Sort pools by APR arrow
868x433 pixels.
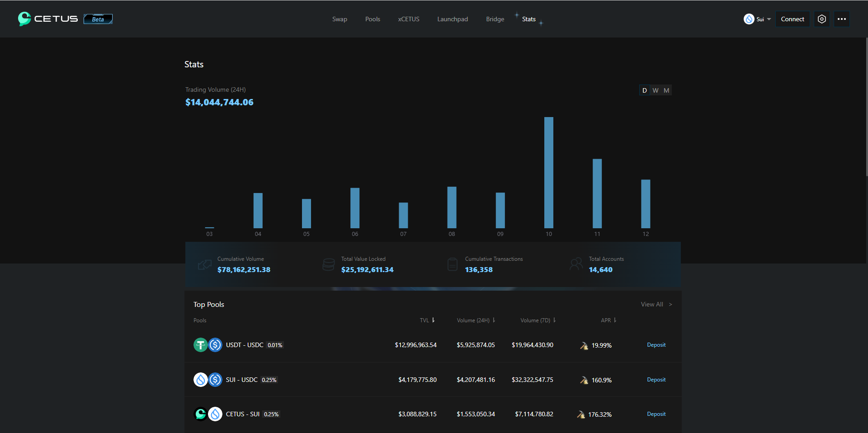point(615,320)
